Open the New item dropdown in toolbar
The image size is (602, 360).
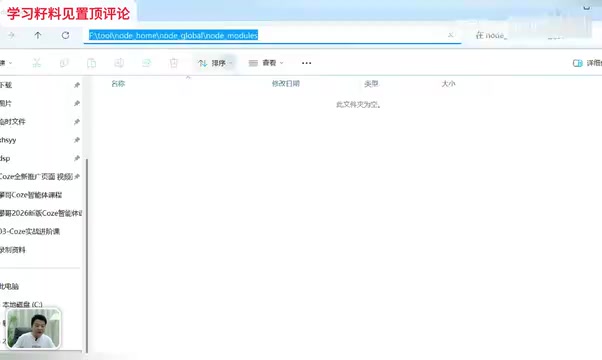click(6, 63)
